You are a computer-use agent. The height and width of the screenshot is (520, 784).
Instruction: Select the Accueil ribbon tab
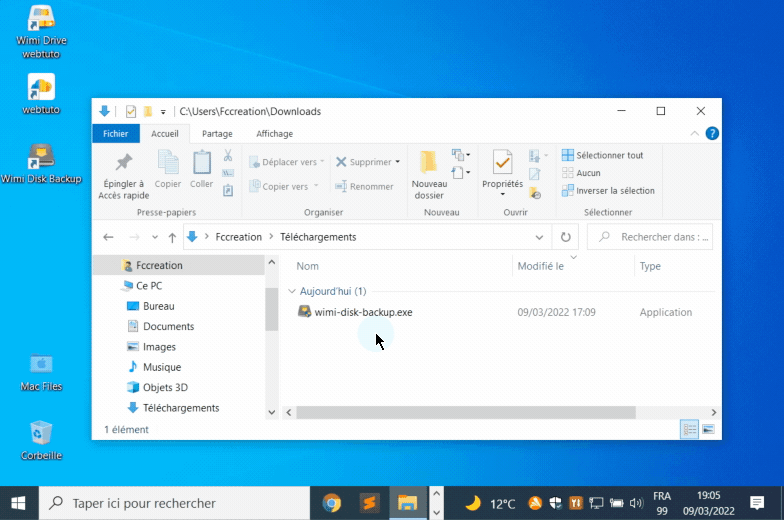tap(164, 134)
